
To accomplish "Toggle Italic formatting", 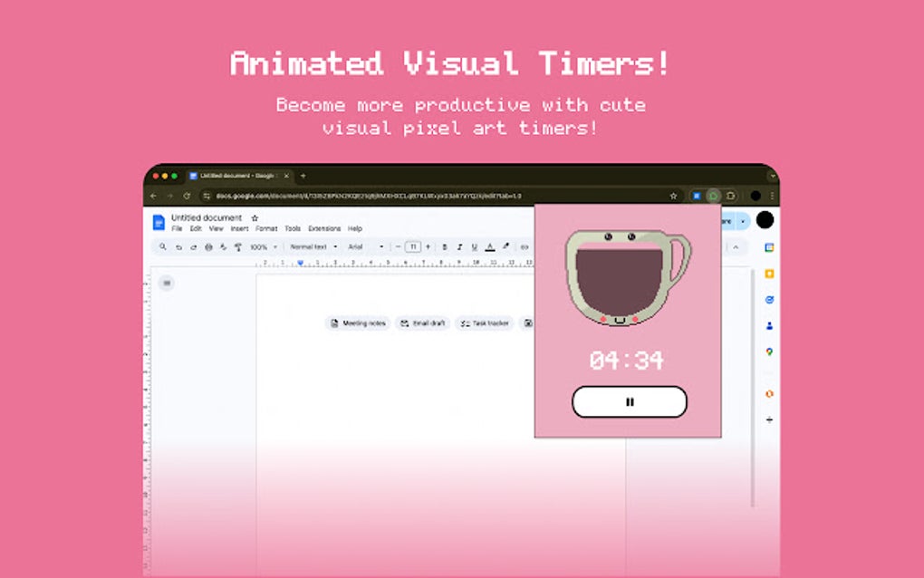I will (x=458, y=246).
